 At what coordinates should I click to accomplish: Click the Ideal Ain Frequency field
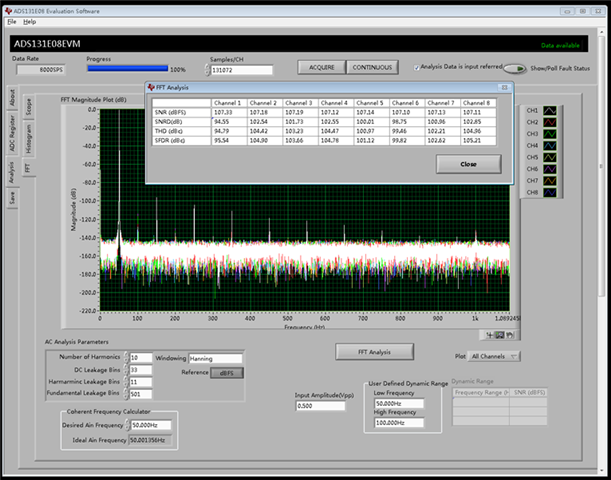tap(152, 440)
